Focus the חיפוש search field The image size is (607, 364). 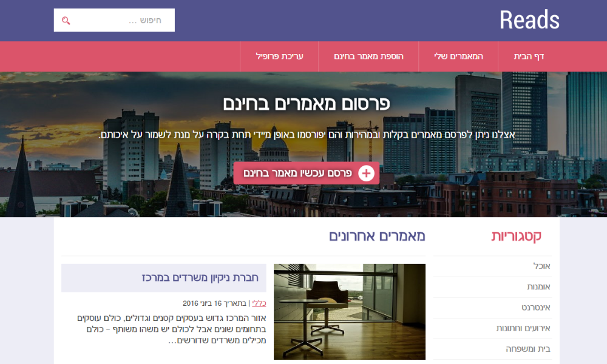(114, 20)
